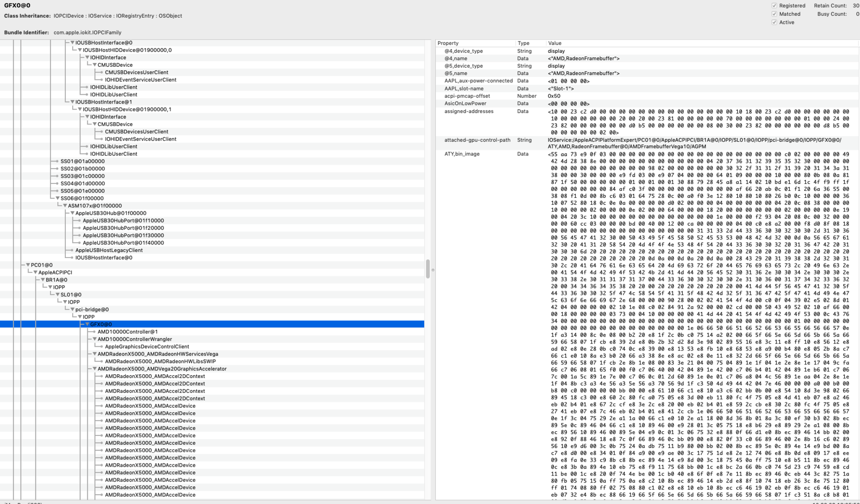Select the AMDRadeonX5000_AMDRadeonHWLibsSWIP entry
The width and height of the screenshot is (860, 504).
(x=160, y=362)
